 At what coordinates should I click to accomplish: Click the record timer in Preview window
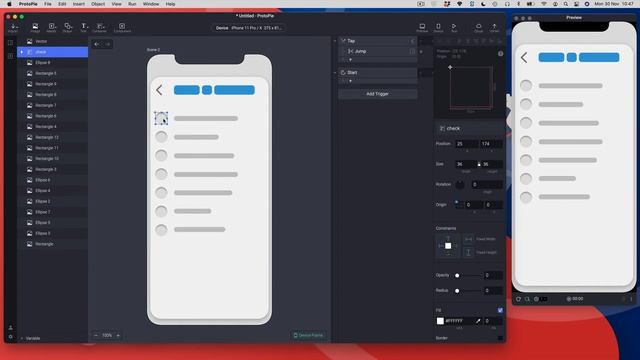point(575,299)
